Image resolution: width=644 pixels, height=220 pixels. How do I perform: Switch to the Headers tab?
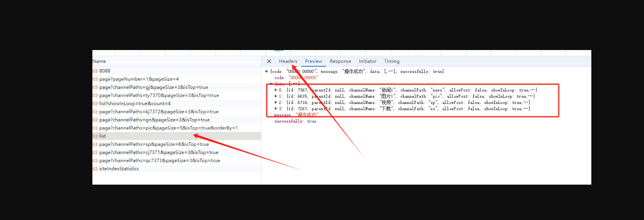tap(288, 61)
